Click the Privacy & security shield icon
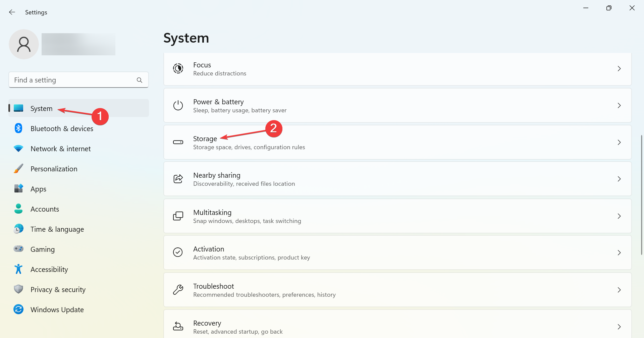 tap(18, 289)
